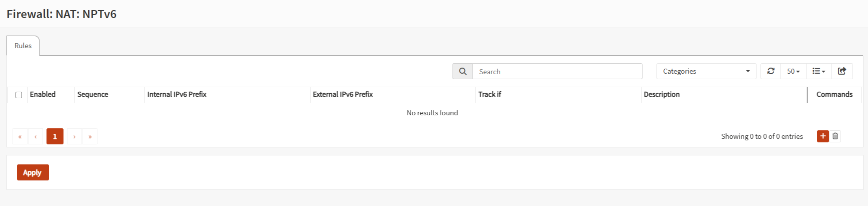Focus the Search input field
This screenshot has height=206, width=868.
click(x=557, y=72)
